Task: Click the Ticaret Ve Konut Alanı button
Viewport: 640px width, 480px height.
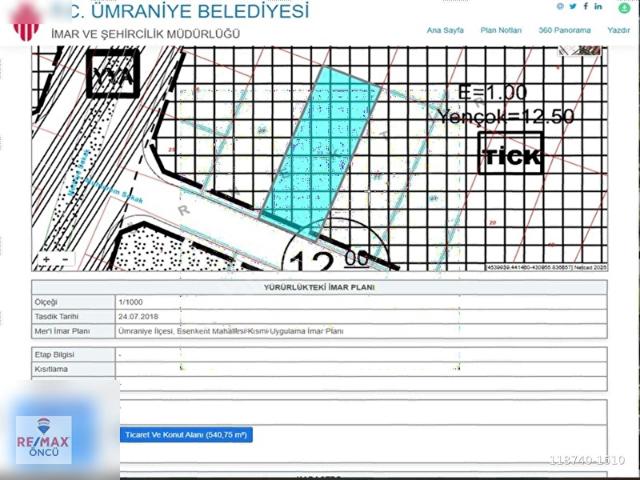Action: tap(186, 435)
